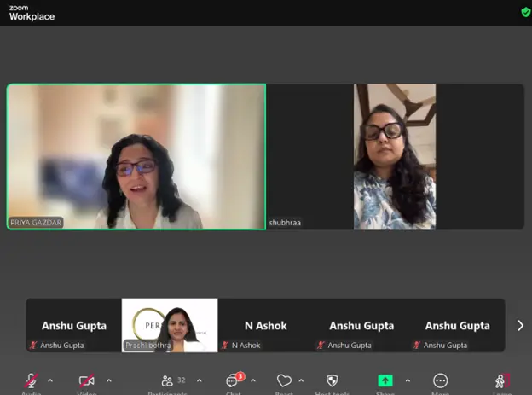
Task: Check the green encryption shield icon
Action: [525, 12]
